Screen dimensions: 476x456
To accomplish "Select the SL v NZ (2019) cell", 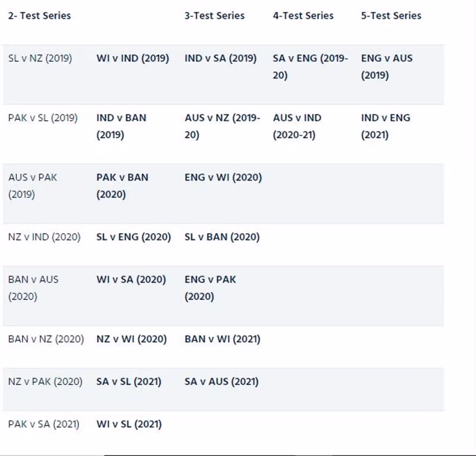I will point(40,58).
